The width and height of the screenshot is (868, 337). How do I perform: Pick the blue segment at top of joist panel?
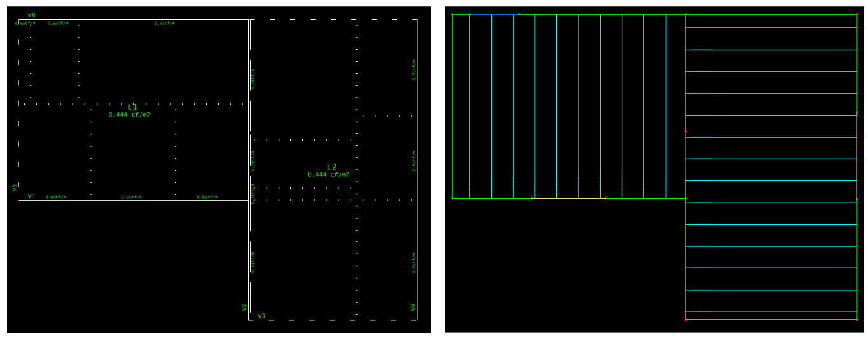click(x=493, y=13)
